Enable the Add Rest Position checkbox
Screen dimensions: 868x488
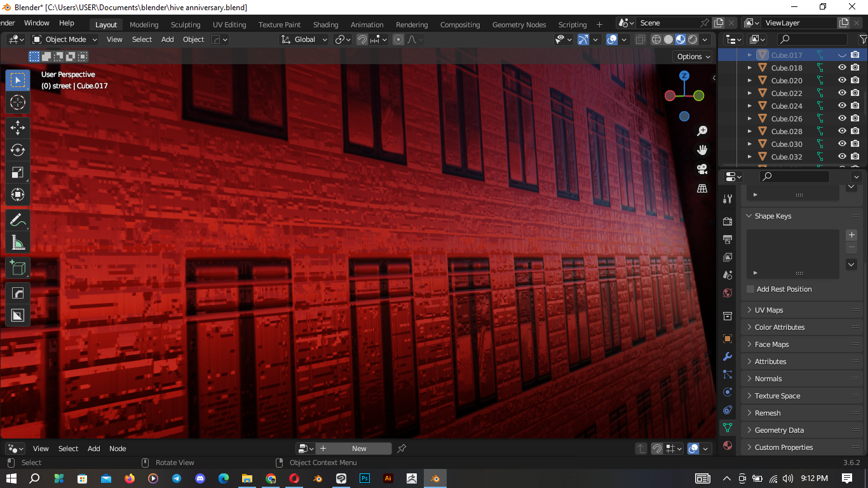tap(750, 289)
